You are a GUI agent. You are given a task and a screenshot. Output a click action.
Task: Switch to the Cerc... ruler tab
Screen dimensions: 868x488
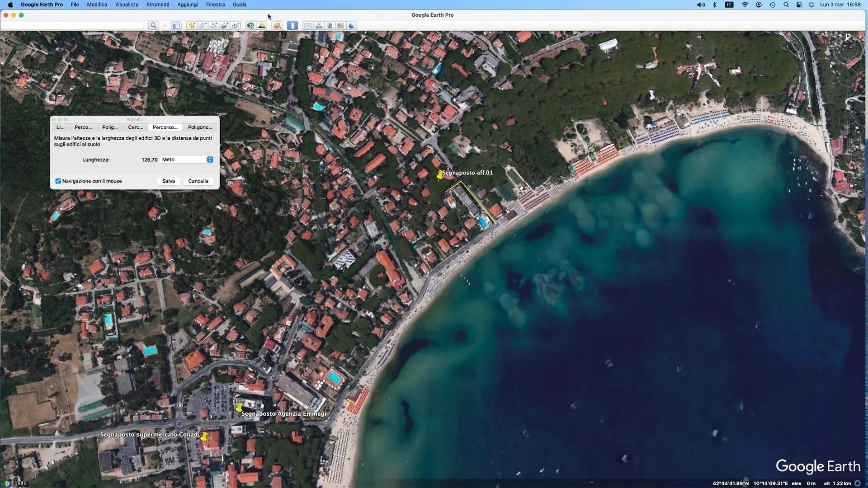tap(136, 127)
